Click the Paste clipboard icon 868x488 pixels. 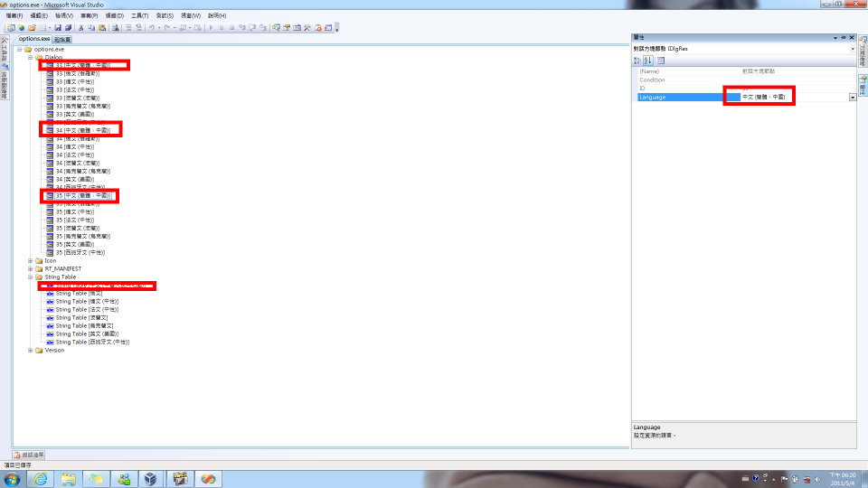[102, 28]
